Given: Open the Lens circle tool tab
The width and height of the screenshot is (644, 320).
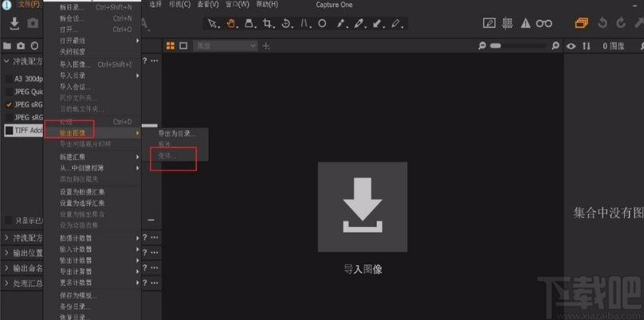Looking at the screenshot, I should pos(35,46).
